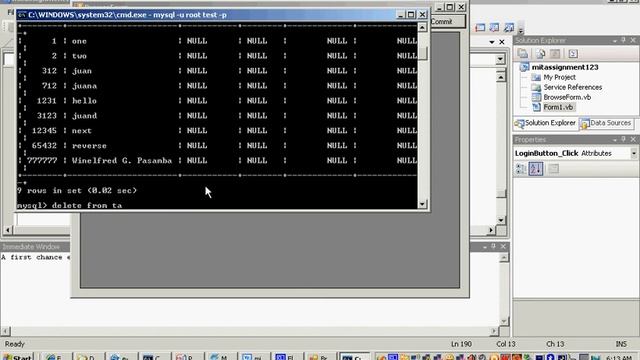The width and height of the screenshot is (640, 360).
Task: Click 'A first chance' text in Immediate Window
Action: point(32,257)
